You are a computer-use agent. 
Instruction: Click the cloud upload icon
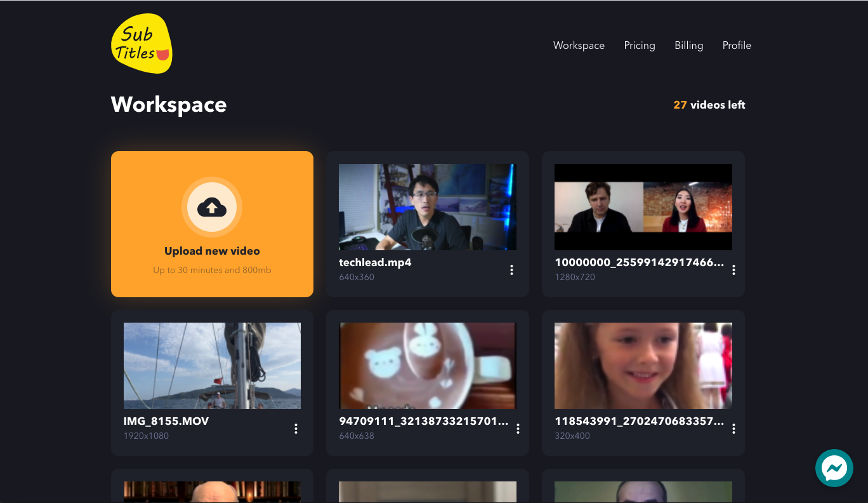pyautogui.click(x=212, y=207)
